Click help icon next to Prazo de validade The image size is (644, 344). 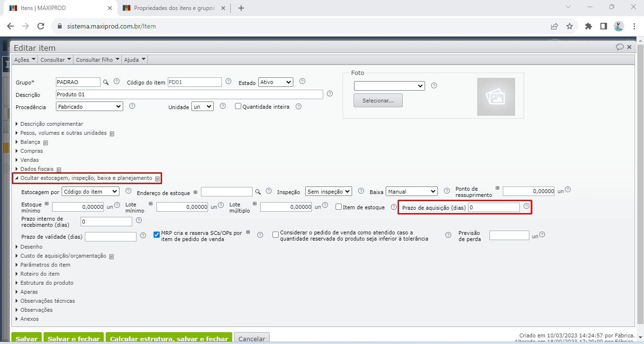(144, 235)
